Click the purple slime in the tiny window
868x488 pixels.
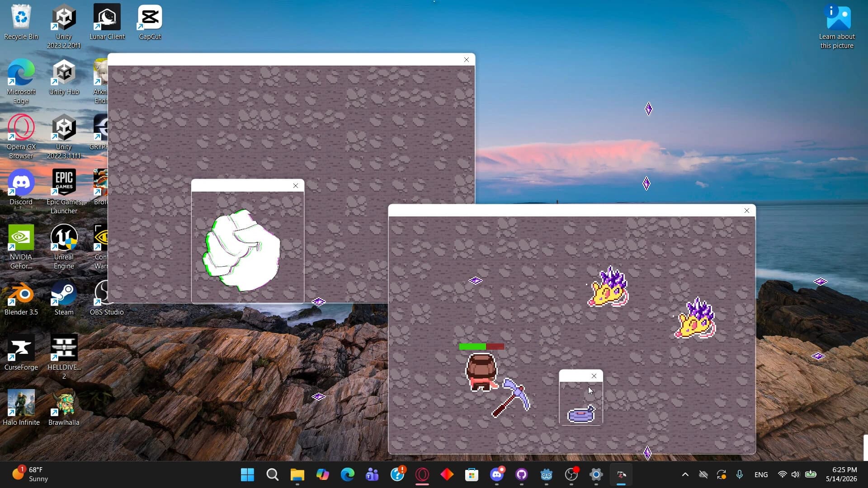point(581,413)
